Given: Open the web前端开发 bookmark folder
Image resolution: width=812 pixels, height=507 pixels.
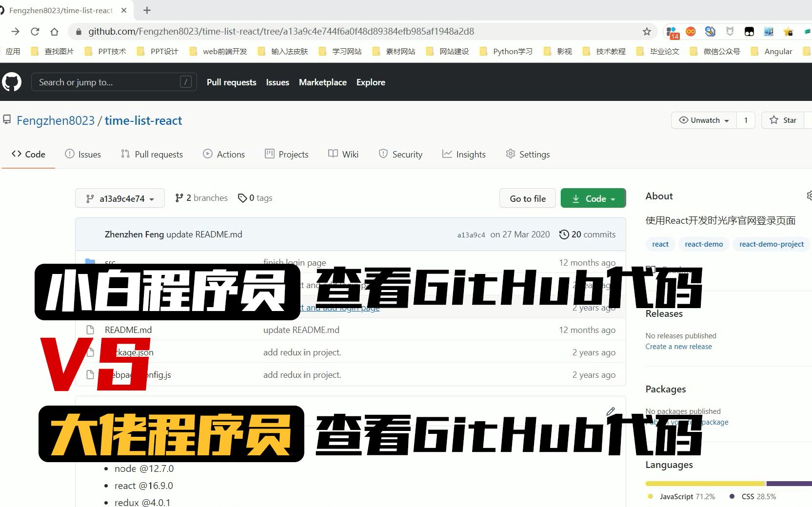Looking at the screenshot, I should (x=218, y=51).
